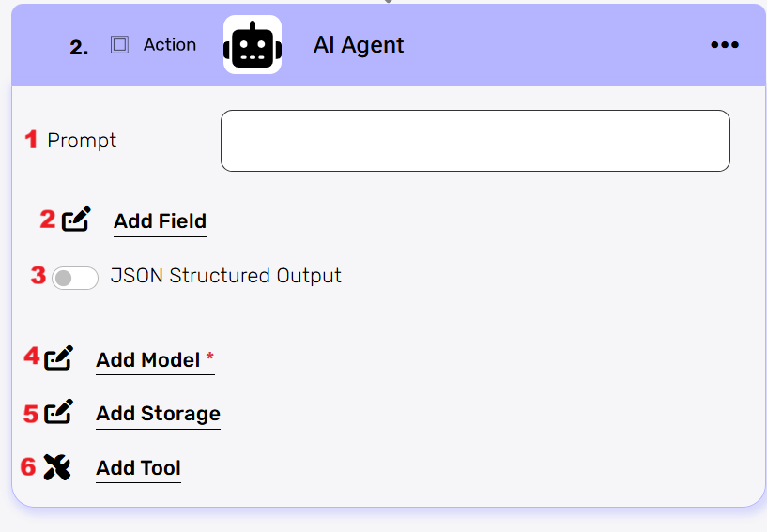Click the red asterisk next to Add Model
Screen dimensions: 767x532
(x=209, y=358)
